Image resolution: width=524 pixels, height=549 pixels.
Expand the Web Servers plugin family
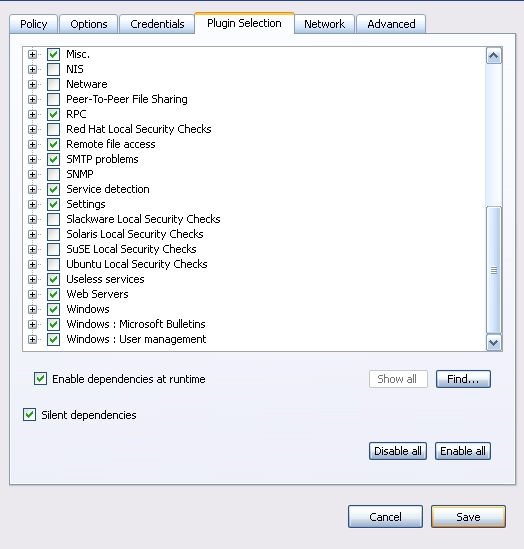(32, 294)
